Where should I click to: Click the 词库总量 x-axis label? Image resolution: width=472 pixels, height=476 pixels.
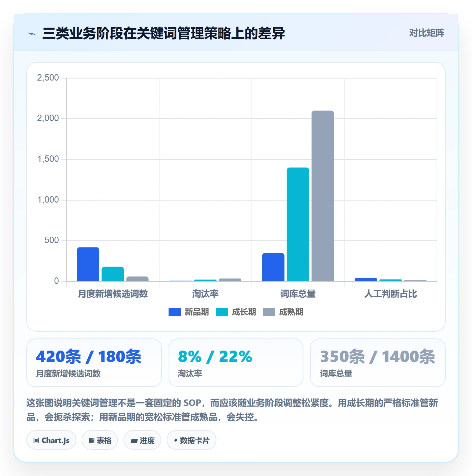[x=298, y=294]
